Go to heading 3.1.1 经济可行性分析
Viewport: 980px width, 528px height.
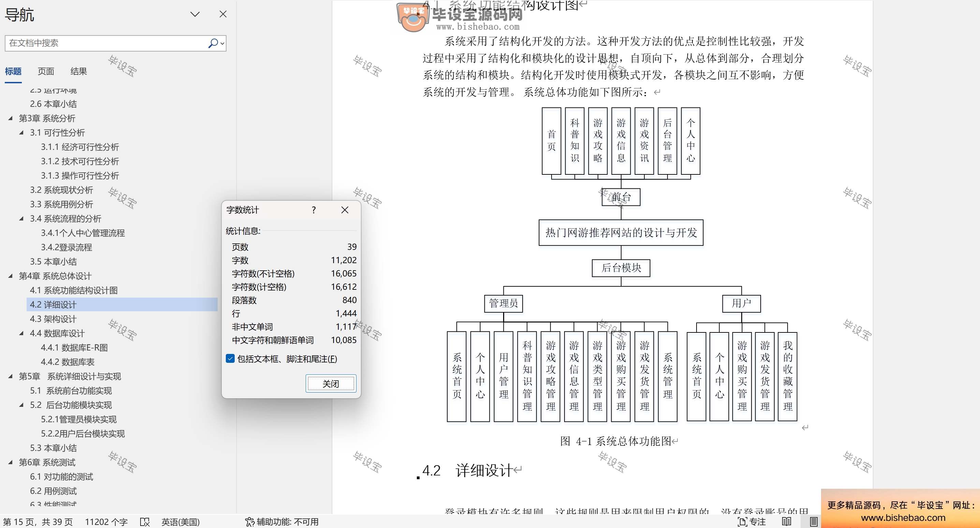point(80,147)
